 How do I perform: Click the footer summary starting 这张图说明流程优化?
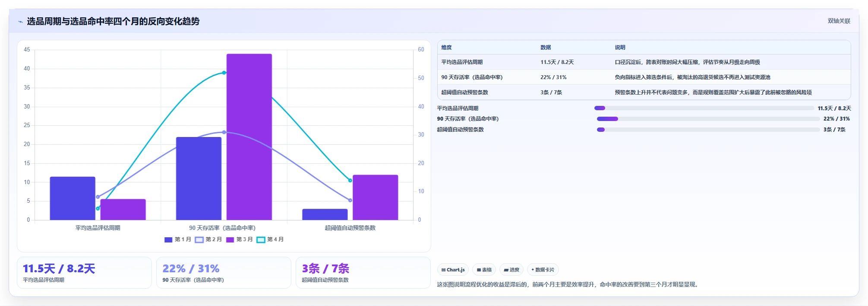pos(568,285)
